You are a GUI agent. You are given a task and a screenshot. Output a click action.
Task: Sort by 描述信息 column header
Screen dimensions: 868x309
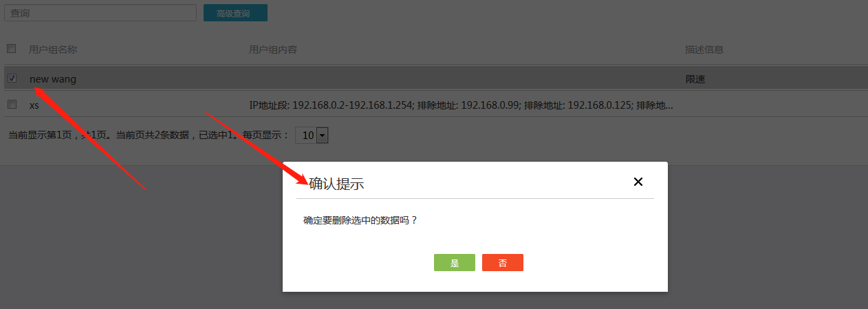(704, 50)
